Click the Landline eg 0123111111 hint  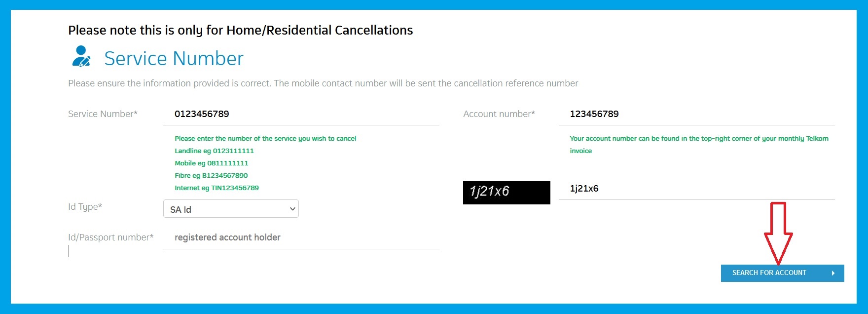click(x=214, y=151)
